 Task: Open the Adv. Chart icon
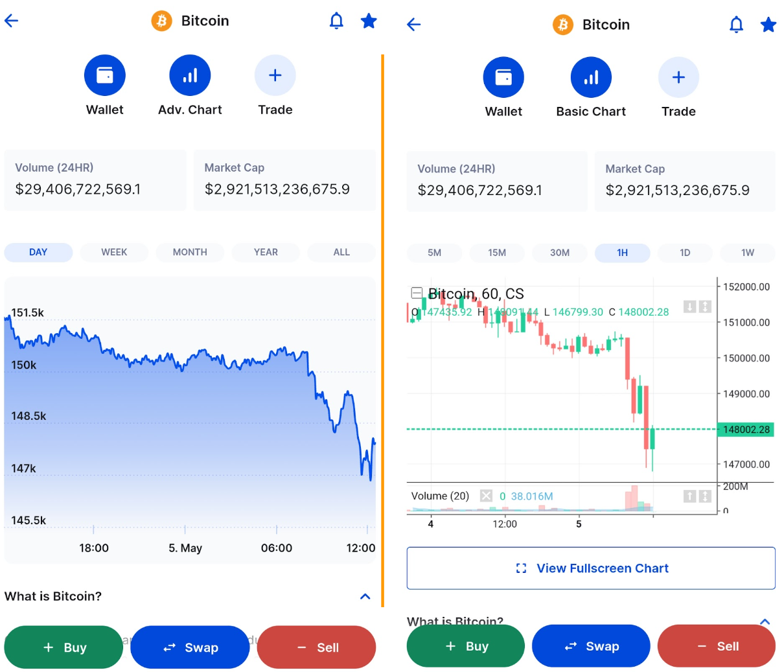[x=190, y=75]
